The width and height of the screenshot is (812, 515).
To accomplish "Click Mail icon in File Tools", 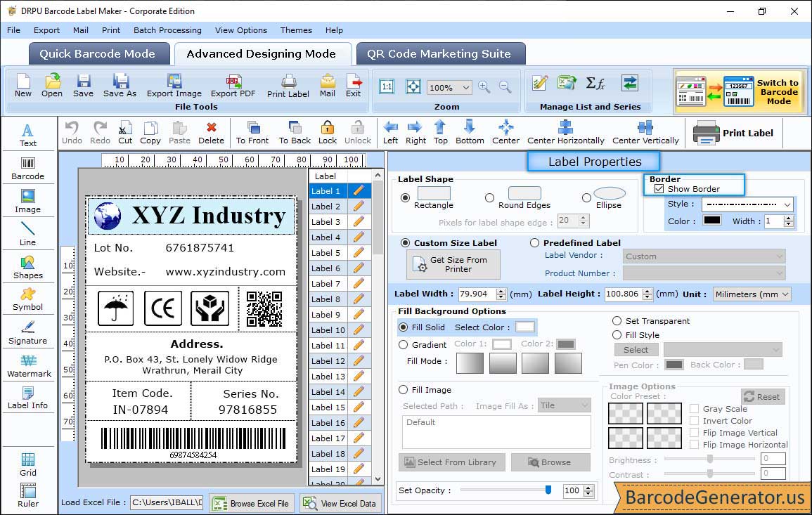I will (328, 86).
